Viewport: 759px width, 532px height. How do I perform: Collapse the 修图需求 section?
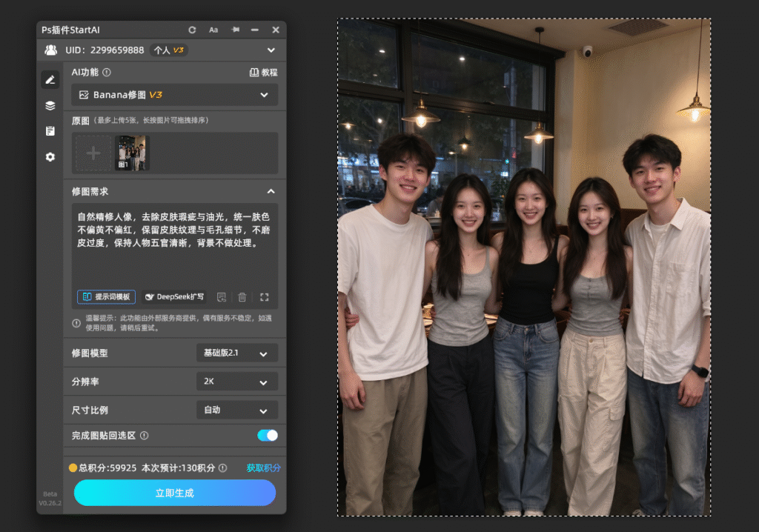271,192
